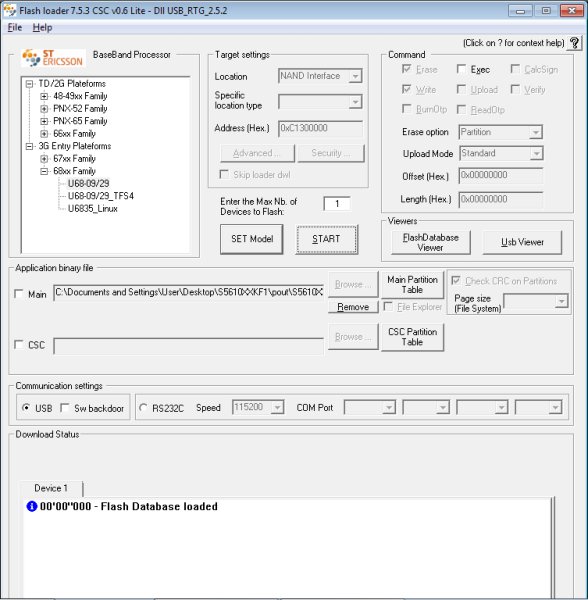Viewport: 588px width, 600px height.
Task: Click the blue info icon in download status
Action: pyautogui.click(x=32, y=506)
